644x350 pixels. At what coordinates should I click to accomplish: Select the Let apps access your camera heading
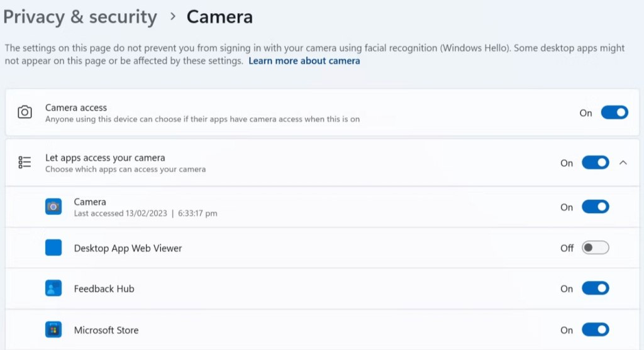[x=105, y=158]
